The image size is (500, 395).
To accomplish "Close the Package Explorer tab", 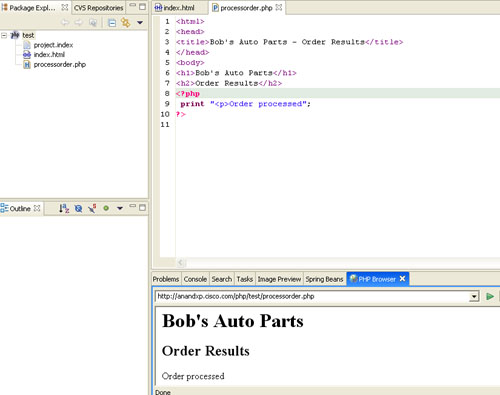I will [x=65, y=7].
